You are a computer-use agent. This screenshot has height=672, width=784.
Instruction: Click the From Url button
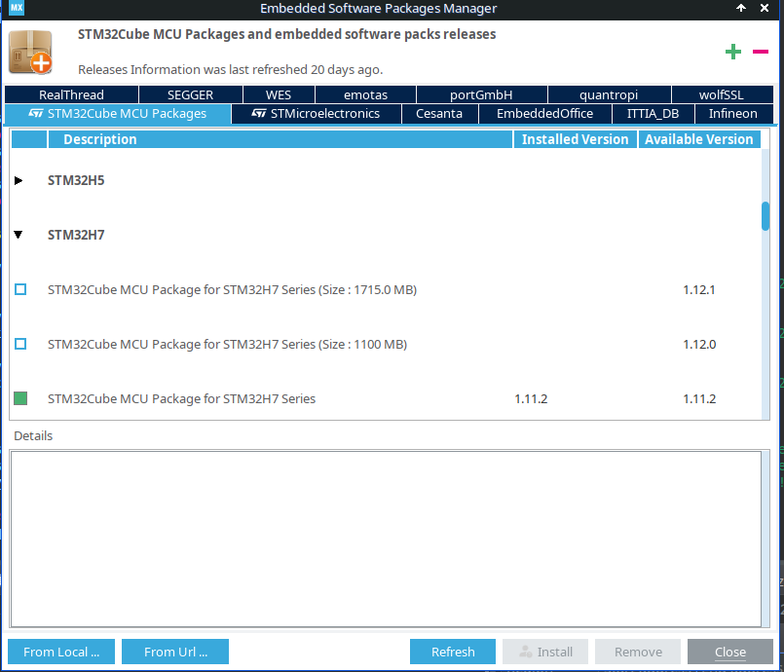[x=175, y=652]
